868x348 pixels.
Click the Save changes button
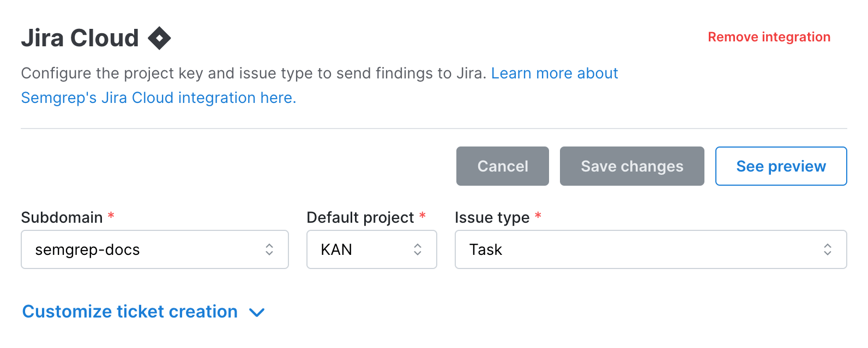coord(631,166)
